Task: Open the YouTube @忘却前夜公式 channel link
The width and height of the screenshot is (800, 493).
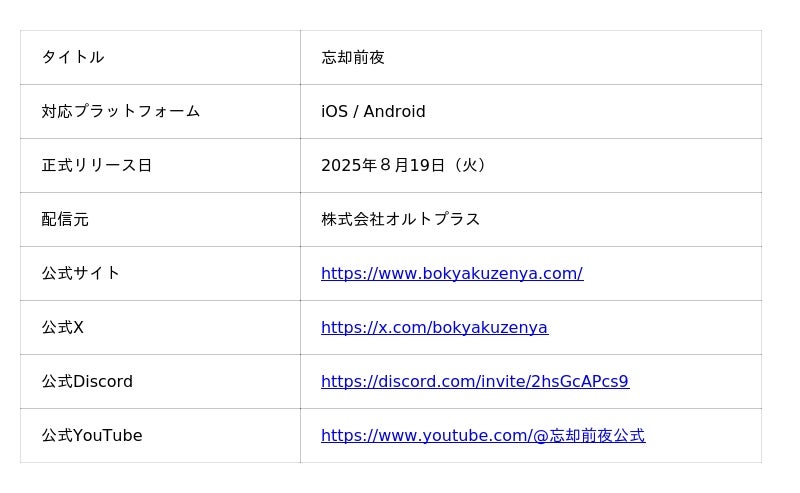Action: (482, 436)
